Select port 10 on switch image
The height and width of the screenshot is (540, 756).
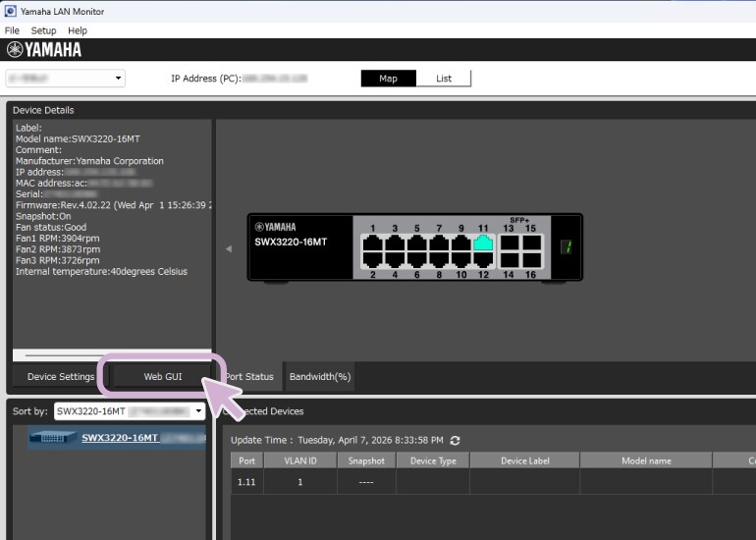coord(460,259)
